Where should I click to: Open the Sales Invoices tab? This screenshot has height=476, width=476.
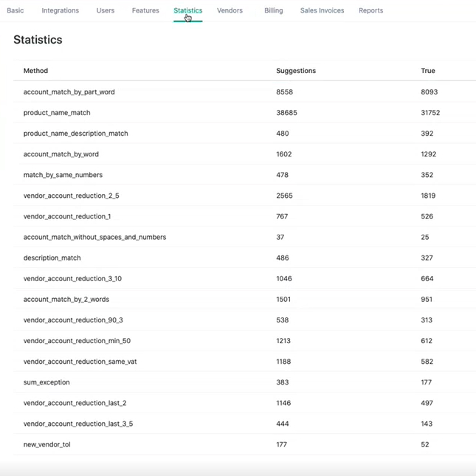pyautogui.click(x=322, y=11)
